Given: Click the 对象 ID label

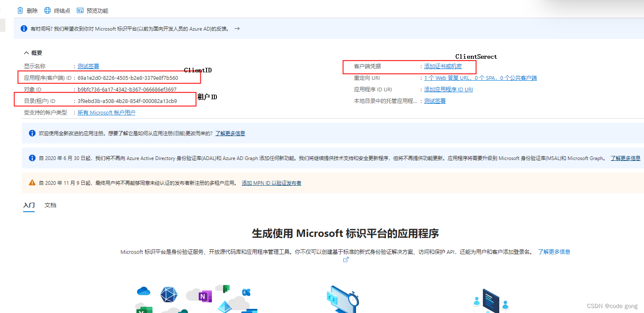Looking at the screenshot, I should 33,89.
